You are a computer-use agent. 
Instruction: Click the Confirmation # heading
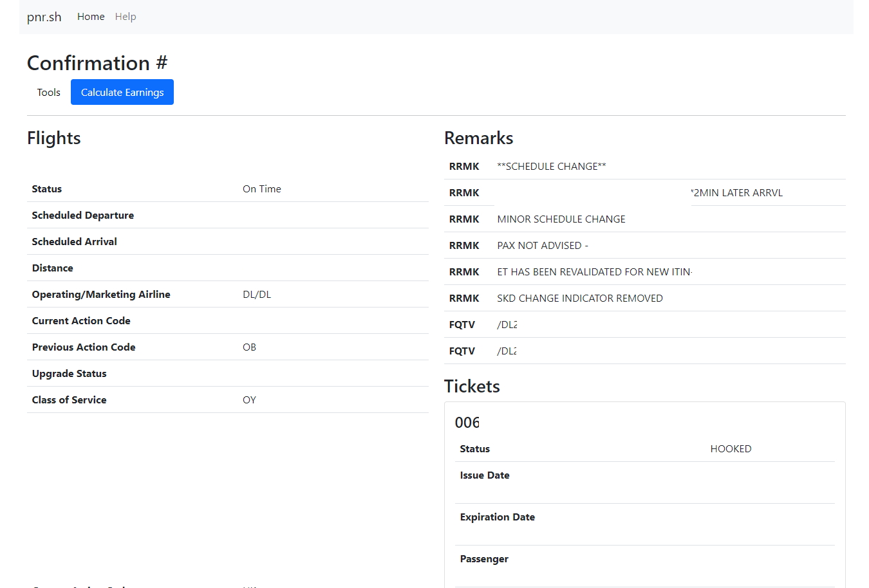[x=97, y=63]
